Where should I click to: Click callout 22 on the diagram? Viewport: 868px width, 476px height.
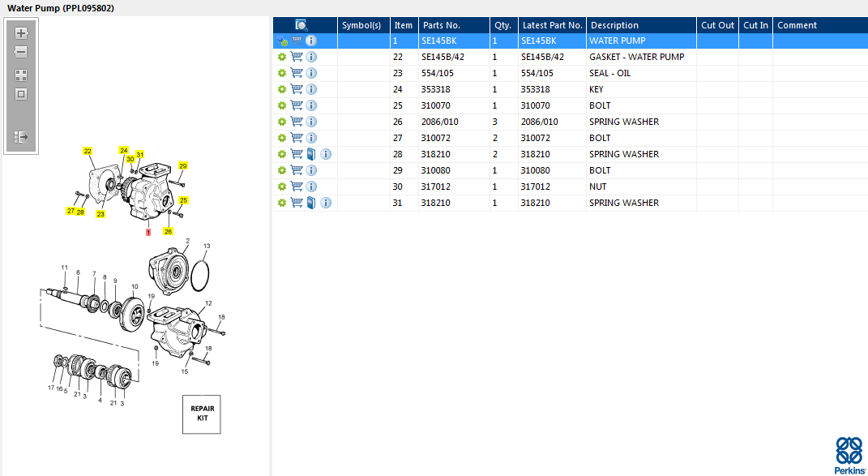tap(88, 151)
